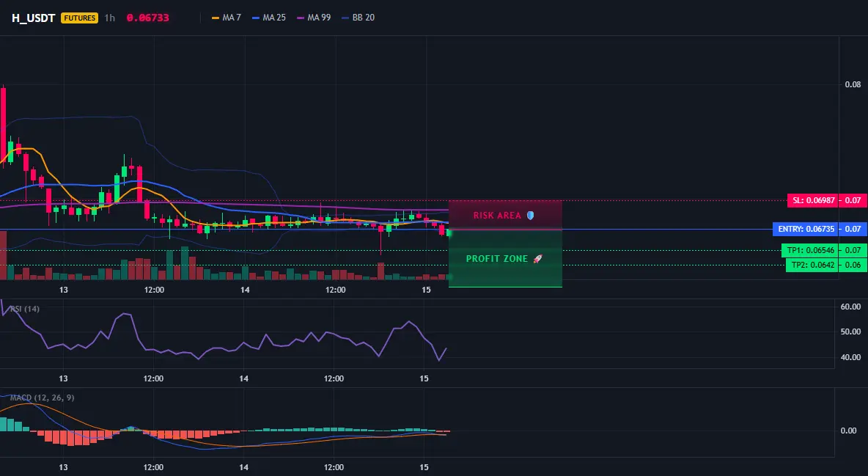Select the RSI (14) indicator label
This screenshot has width=868, height=476.
pos(25,309)
